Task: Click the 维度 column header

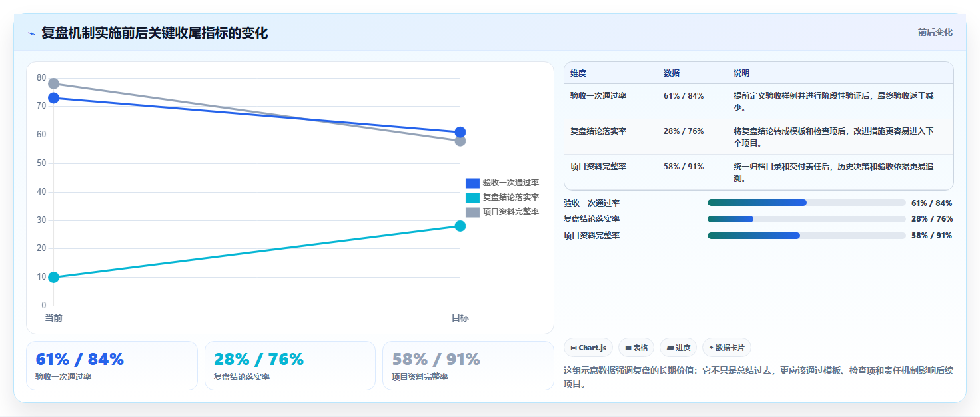Action: point(578,73)
